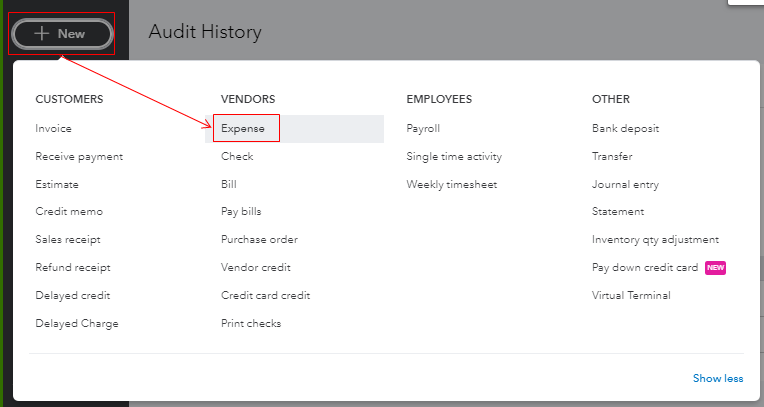Open Payroll under Employees

[423, 129]
